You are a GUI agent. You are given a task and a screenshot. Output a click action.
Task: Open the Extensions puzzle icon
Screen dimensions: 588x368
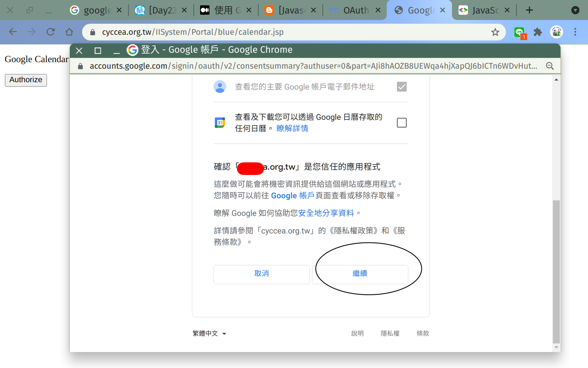(538, 32)
